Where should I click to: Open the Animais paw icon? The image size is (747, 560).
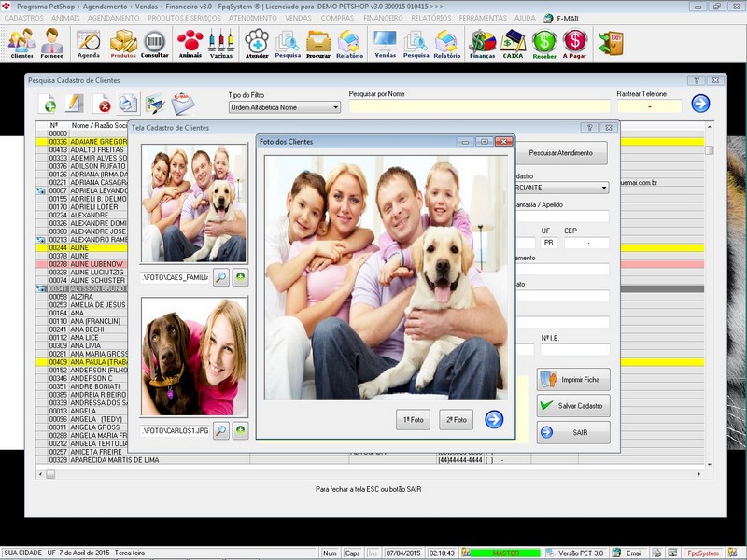[190, 43]
